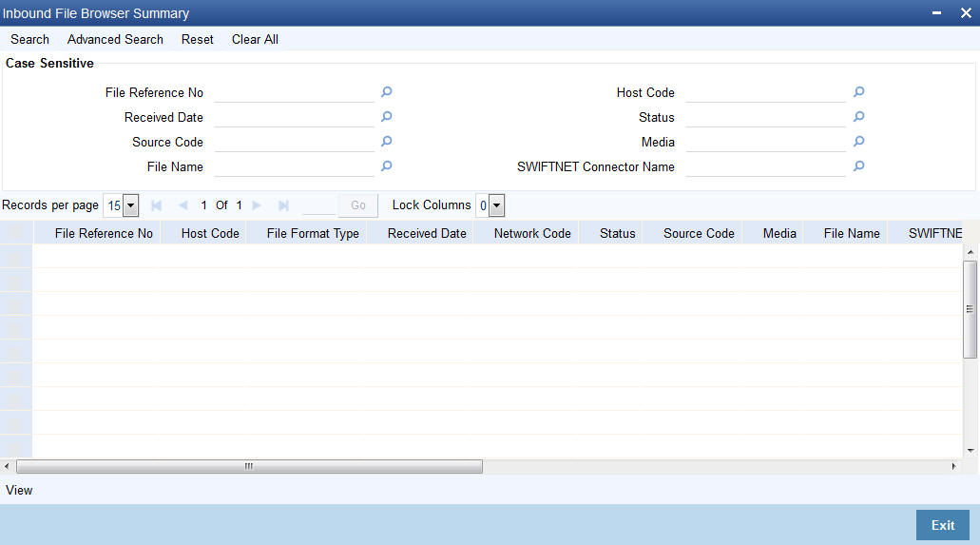Open lookup icon for Status field

coord(858,117)
